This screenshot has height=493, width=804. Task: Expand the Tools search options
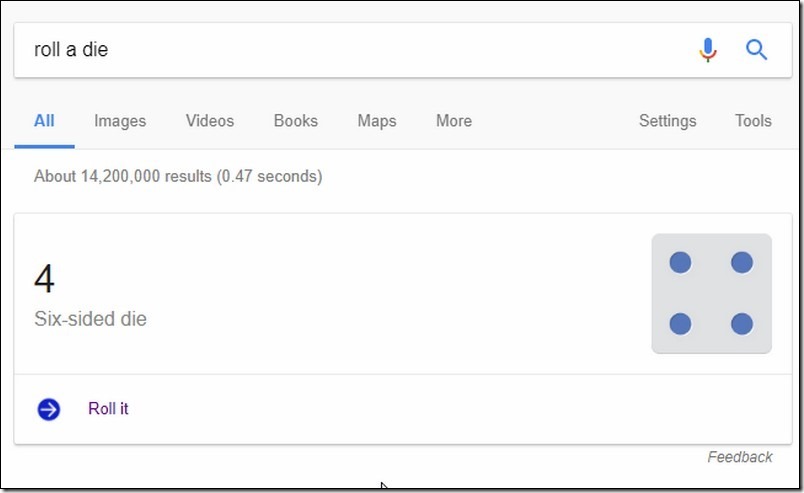pyautogui.click(x=753, y=121)
